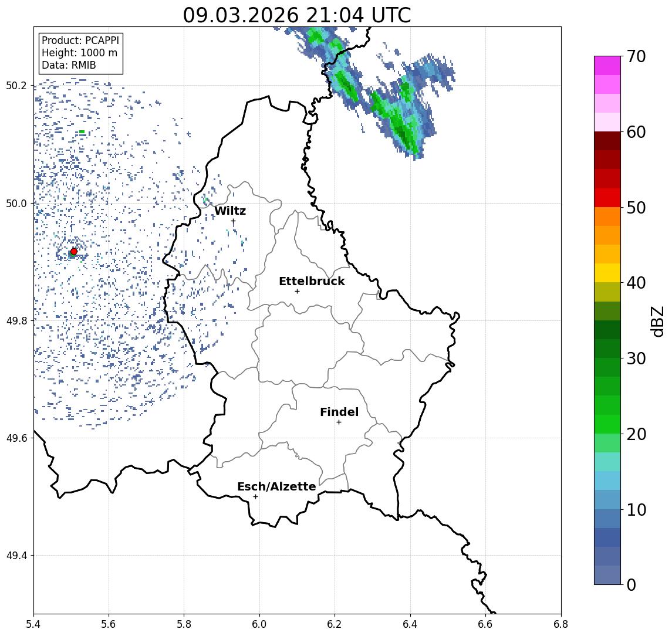This screenshot has width=672, height=636.
Task: Select the Esch/Alzette label
Action: click(276, 486)
